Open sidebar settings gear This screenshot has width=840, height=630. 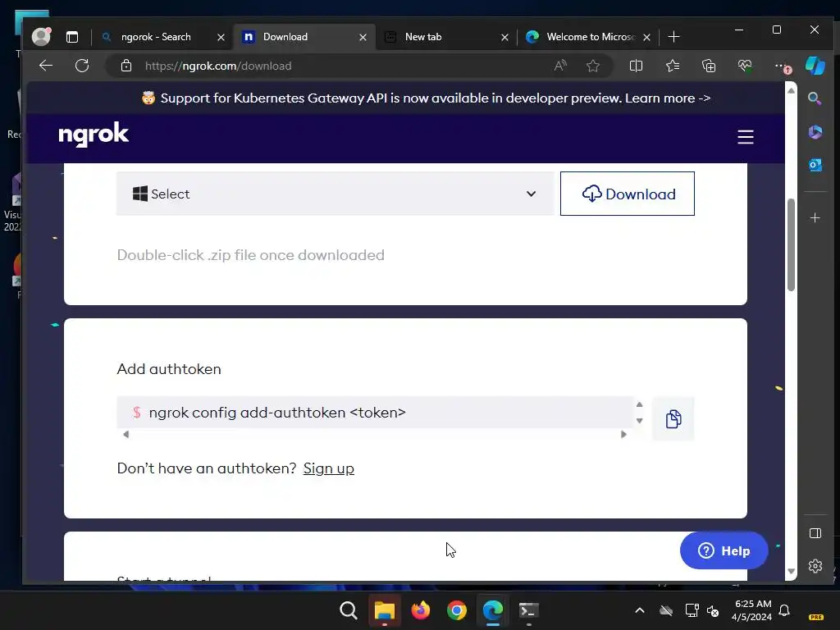point(815,566)
